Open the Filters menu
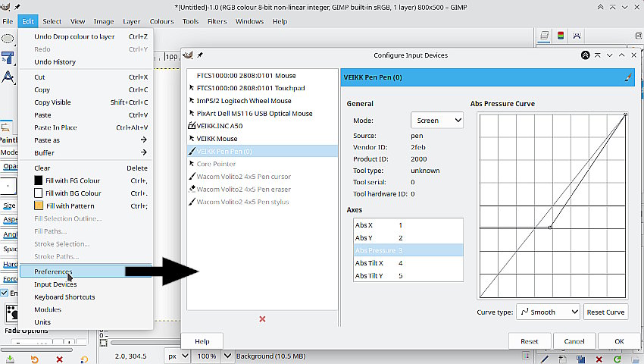This screenshot has height=364, width=644. point(217,21)
